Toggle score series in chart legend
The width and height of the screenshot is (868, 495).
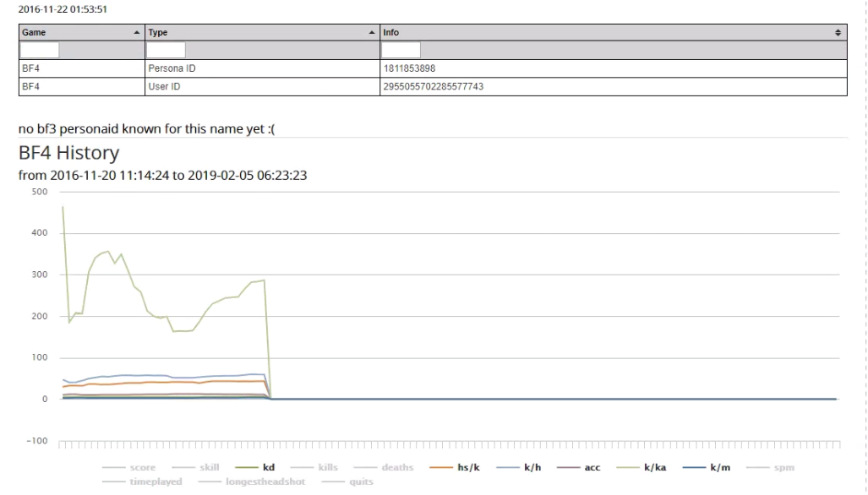[129, 468]
